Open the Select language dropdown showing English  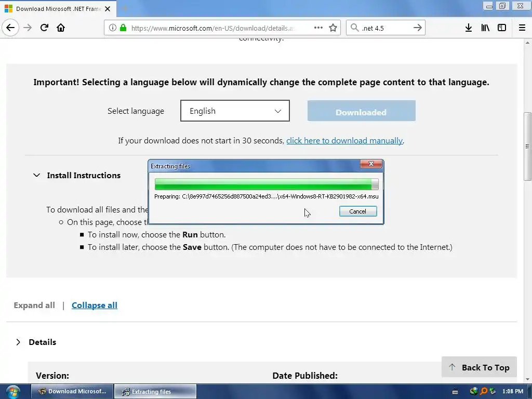coord(235,111)
